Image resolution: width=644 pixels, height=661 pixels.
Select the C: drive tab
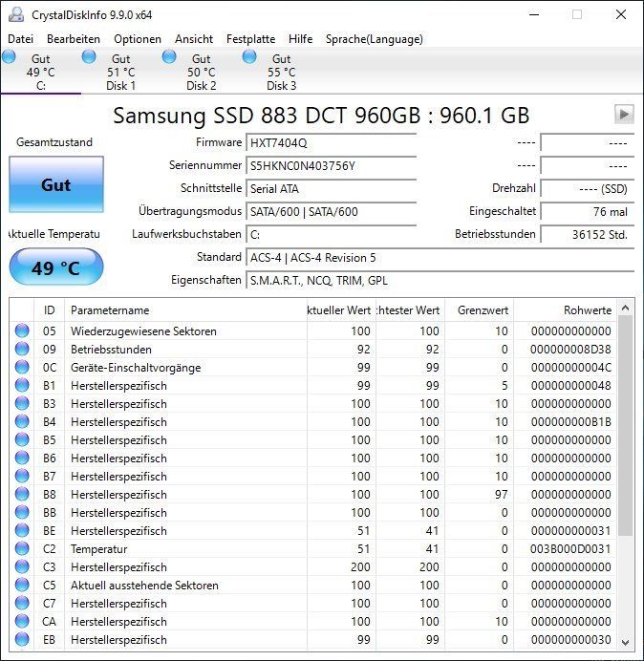click(x=40, y=72)
